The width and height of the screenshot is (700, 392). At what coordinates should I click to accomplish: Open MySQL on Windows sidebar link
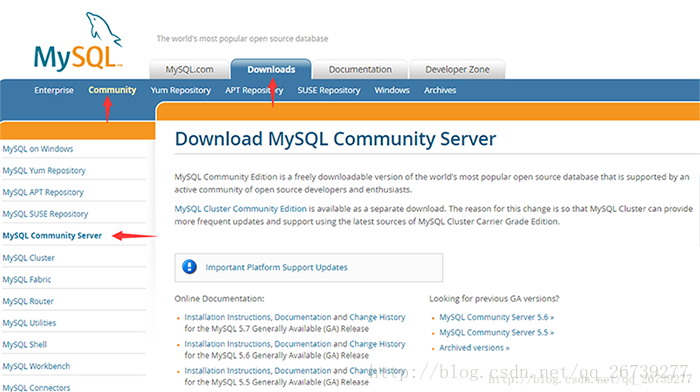(38, 149)
